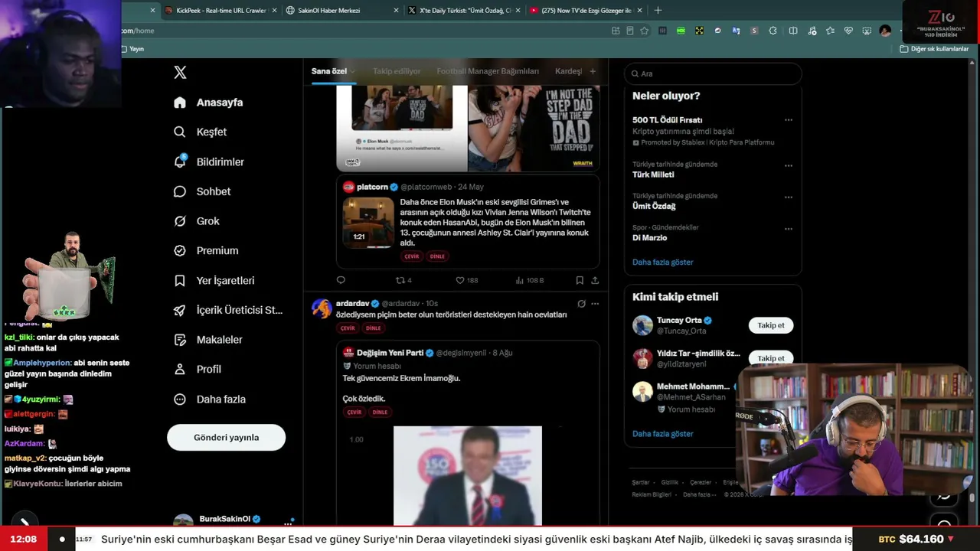Open more options for Di Marzio trend
980x551 pixels.
(788, 229)
